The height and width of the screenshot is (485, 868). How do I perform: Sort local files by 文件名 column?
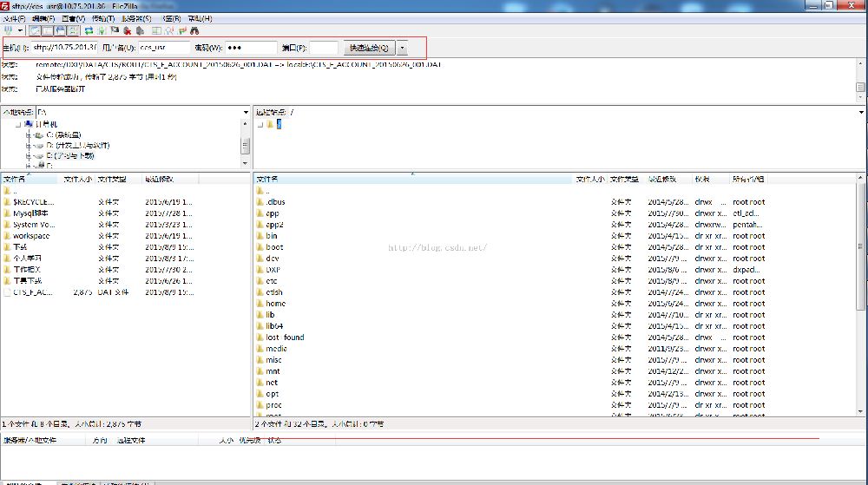click(30, 180)
